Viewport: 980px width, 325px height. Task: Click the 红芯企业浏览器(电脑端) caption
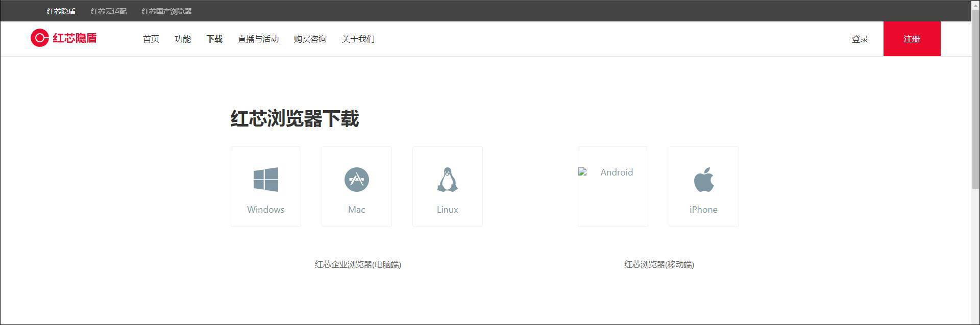click(x=358, y=264)
